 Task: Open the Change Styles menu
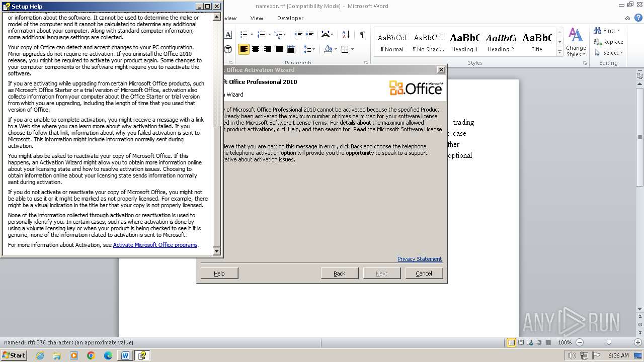(576, 42)
